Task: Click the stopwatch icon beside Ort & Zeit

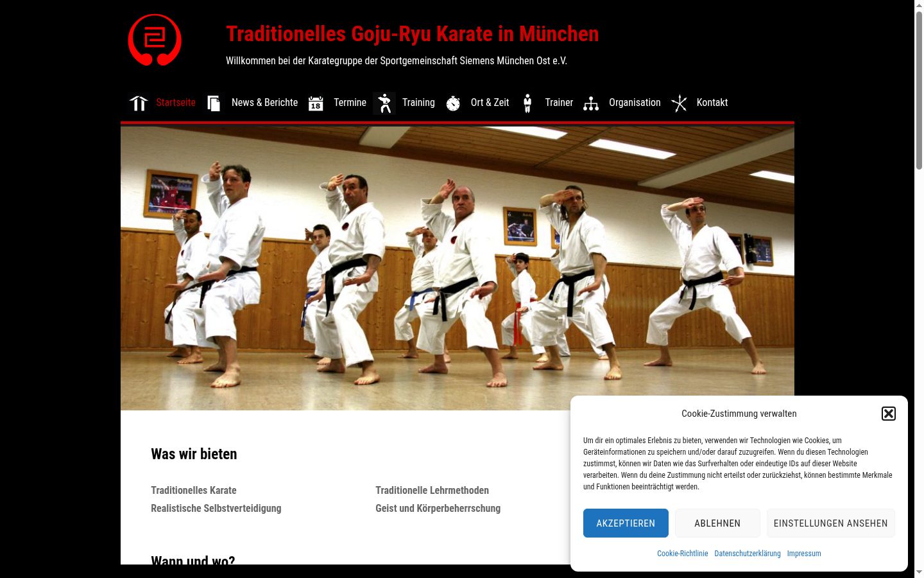Action: coord(453,103)
